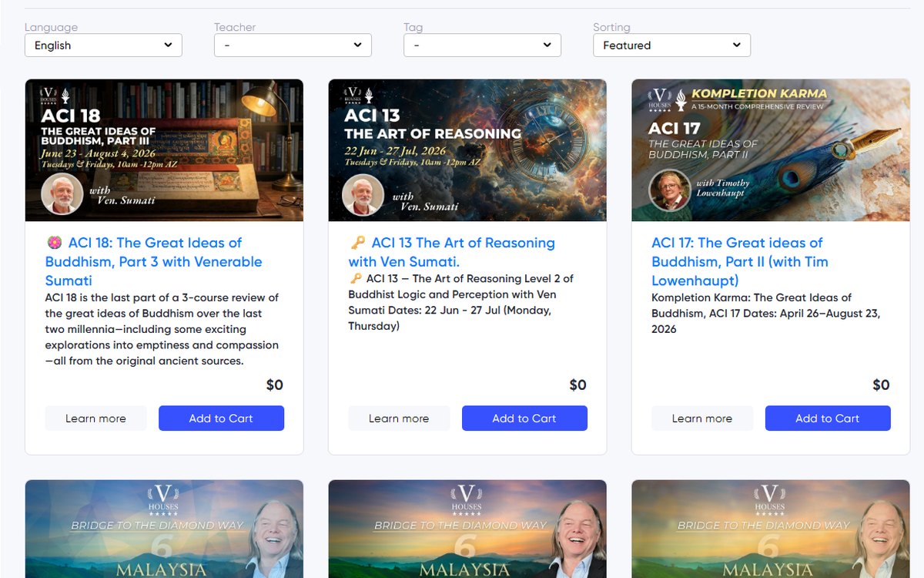
Task: Click ACI 18 description about emptiness and compassion
Action: [x=162, y=329]
